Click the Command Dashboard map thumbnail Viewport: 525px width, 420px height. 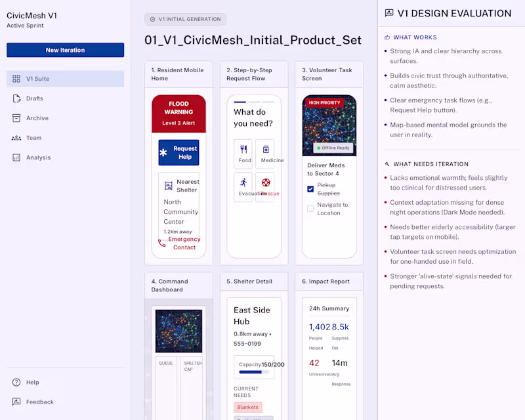click(x=178, y=331)
